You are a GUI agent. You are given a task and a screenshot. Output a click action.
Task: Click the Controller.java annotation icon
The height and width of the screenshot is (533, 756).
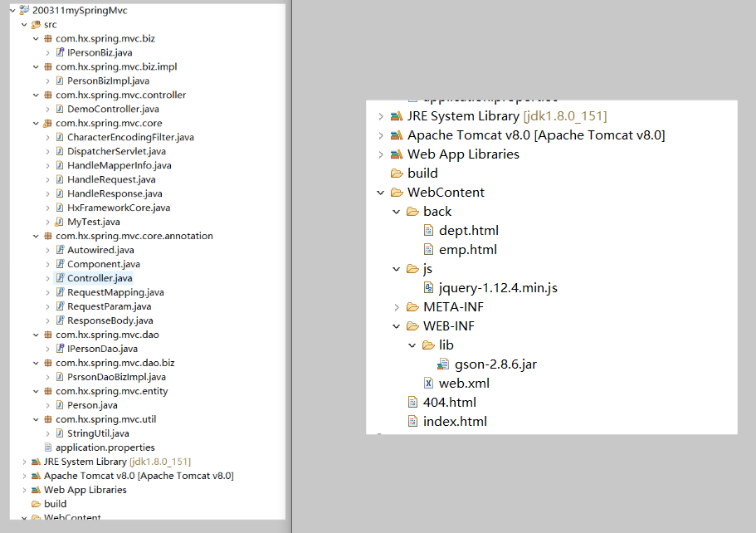(x=60, y=278)
